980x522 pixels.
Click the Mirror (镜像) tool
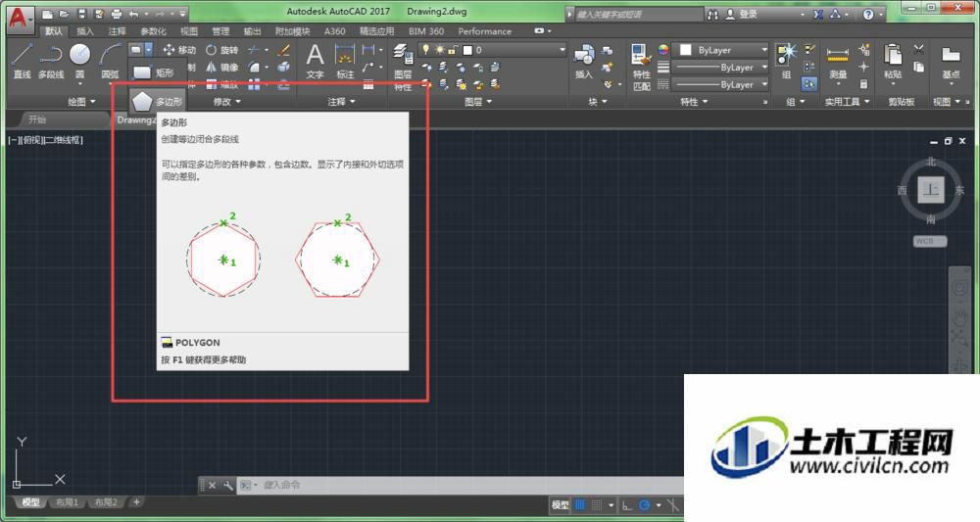[x=221, y=67]
